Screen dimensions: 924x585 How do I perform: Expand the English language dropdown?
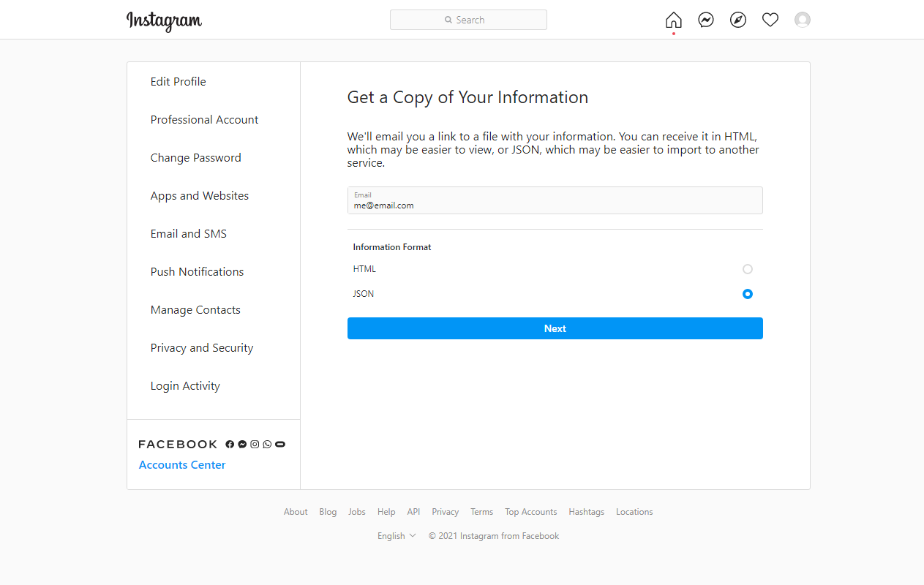pyautogui.click(x=397, y=536)
